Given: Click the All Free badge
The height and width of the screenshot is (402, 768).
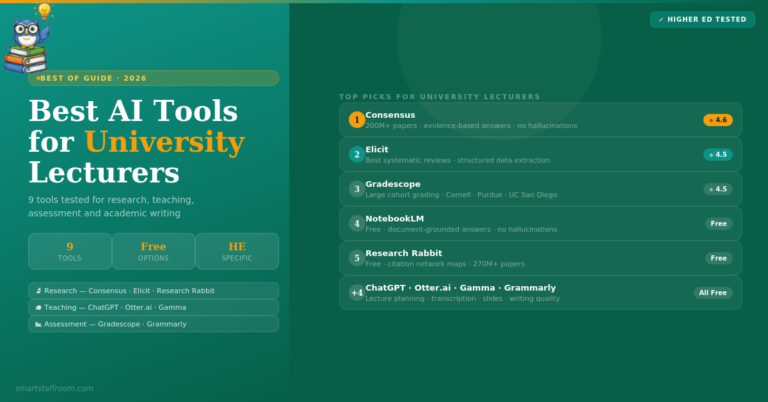Looking at the screenshot, I should 713,293.
